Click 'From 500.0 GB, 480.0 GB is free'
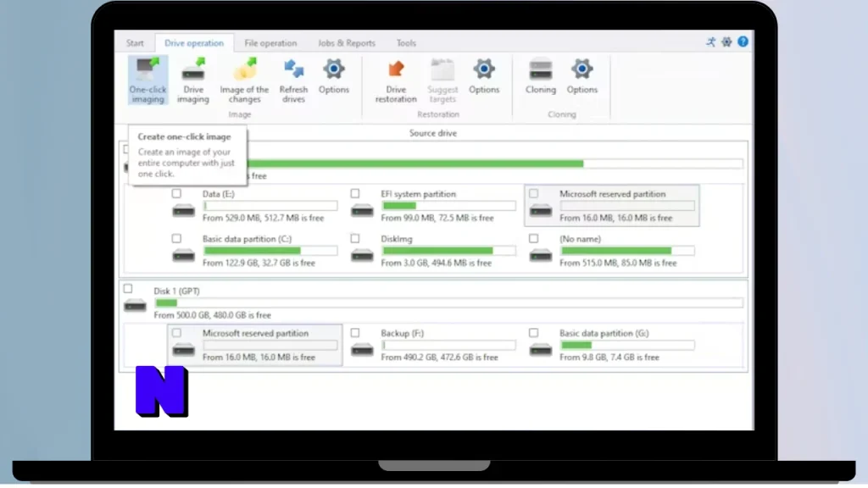Viewport: 868px width, 488px height. pyautogui.click(x=213, y=315)
